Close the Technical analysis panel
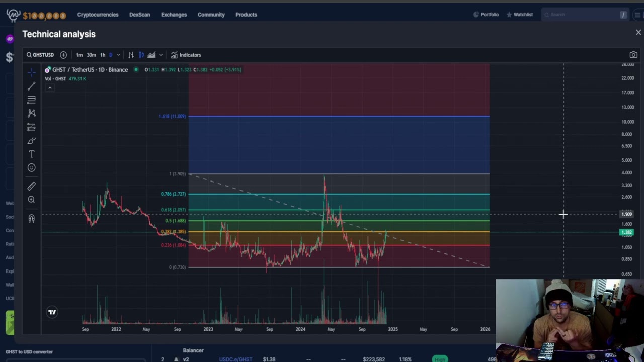 pyautogui.click(x=638, y=32)
